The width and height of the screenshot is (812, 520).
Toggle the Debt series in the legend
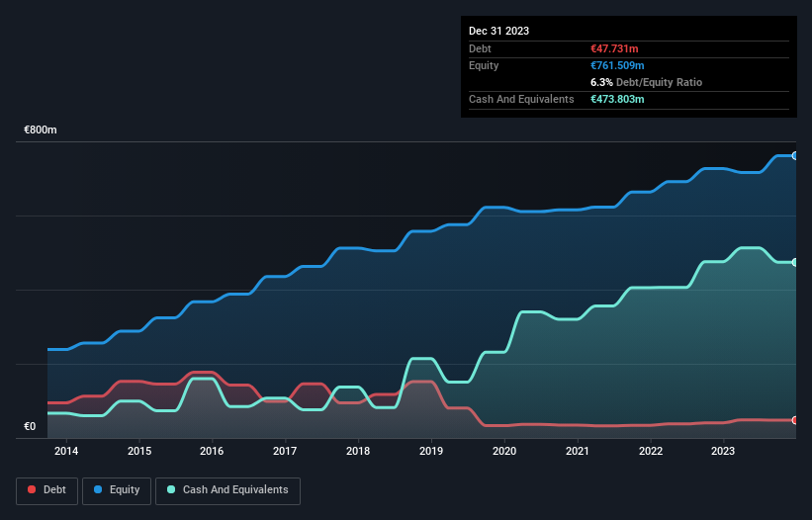click(45, 490)
